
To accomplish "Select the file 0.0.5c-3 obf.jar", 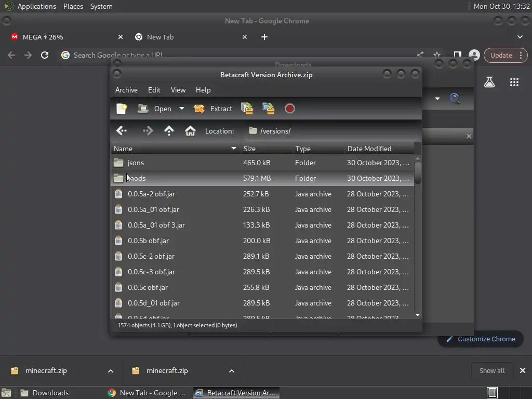I will (262, 272).
